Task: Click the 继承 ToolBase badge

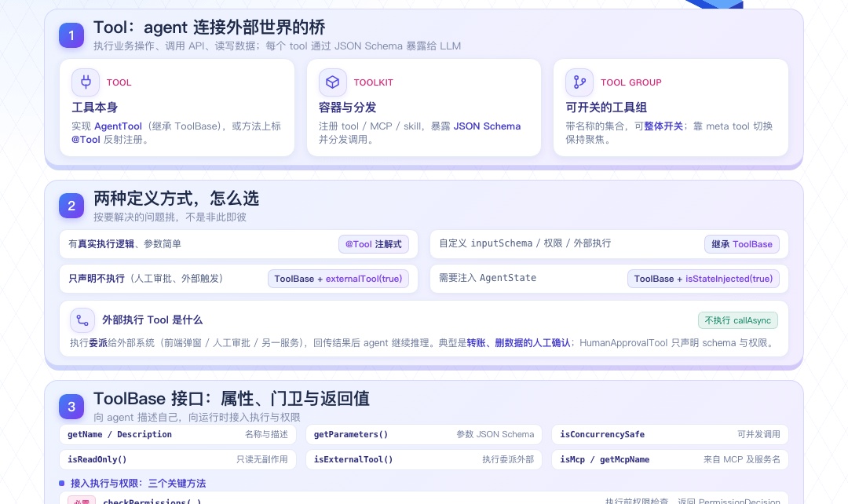Action: click(742, 244)
